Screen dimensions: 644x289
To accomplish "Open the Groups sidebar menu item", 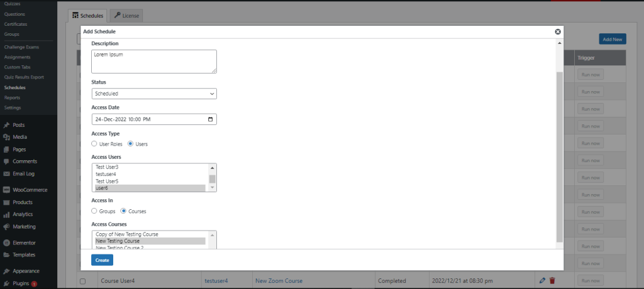I will 11,34.
